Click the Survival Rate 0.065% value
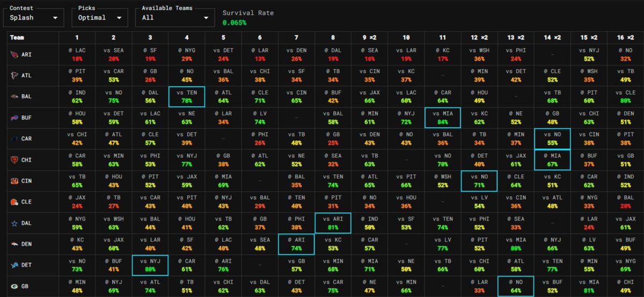644x297 pixels. [x=235, y=23]
